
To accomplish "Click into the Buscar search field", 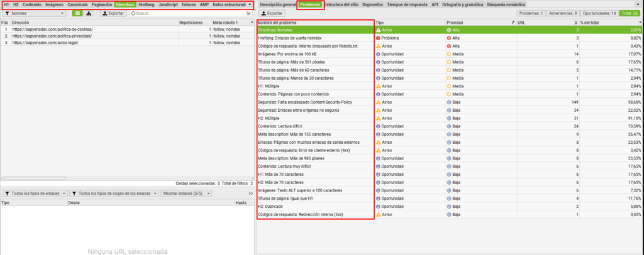I will pos(191,14).
